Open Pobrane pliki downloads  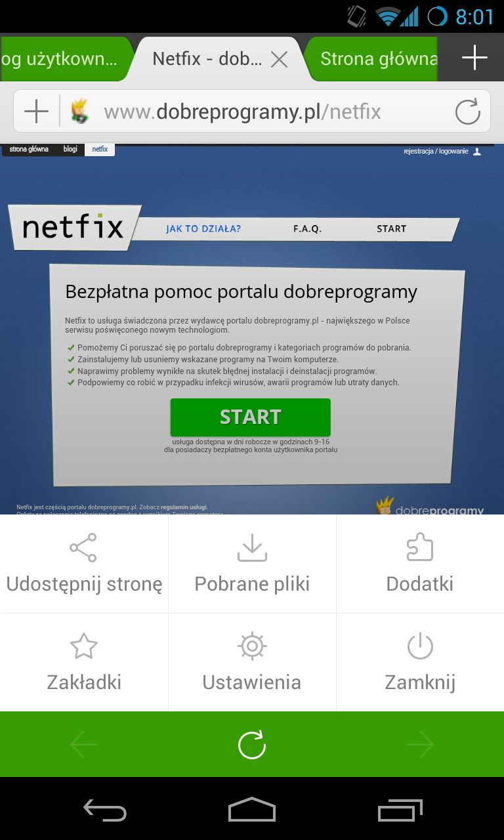point(252,564)
